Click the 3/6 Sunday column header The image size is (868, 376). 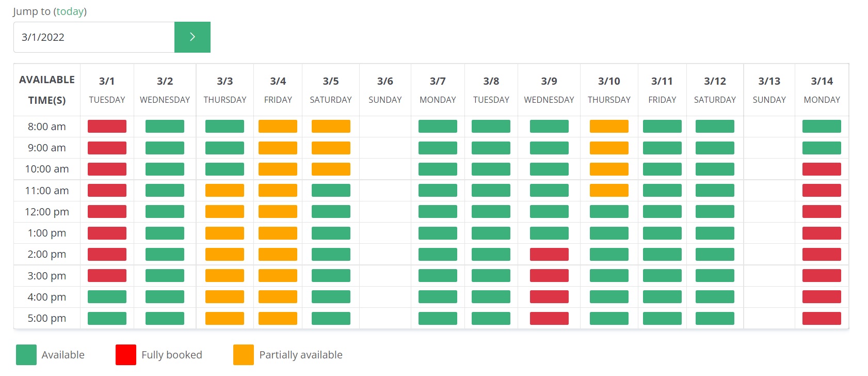385,90
